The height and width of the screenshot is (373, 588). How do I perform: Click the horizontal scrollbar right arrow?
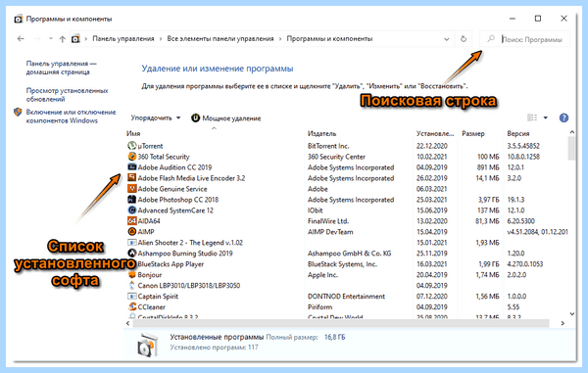point(563,323)
